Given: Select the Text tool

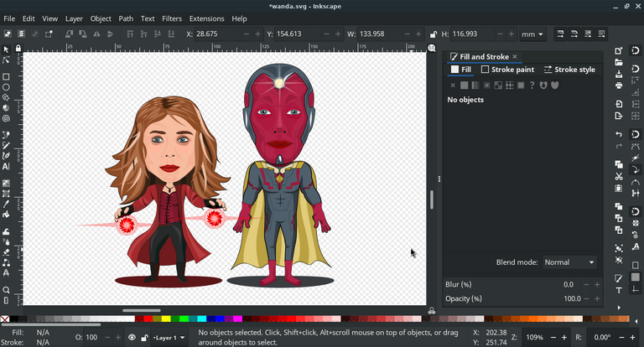Looking at the screenshot, I should 6,167.
